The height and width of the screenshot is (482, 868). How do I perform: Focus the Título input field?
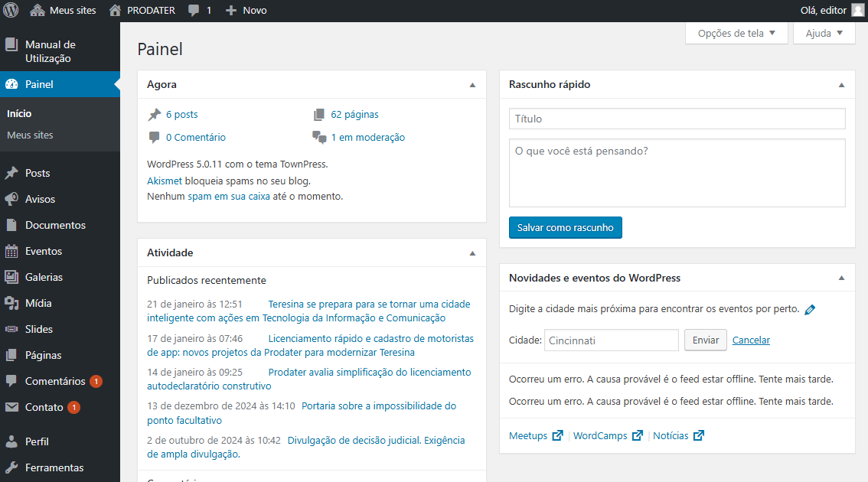pyautogui.click(x=677, y=119)
